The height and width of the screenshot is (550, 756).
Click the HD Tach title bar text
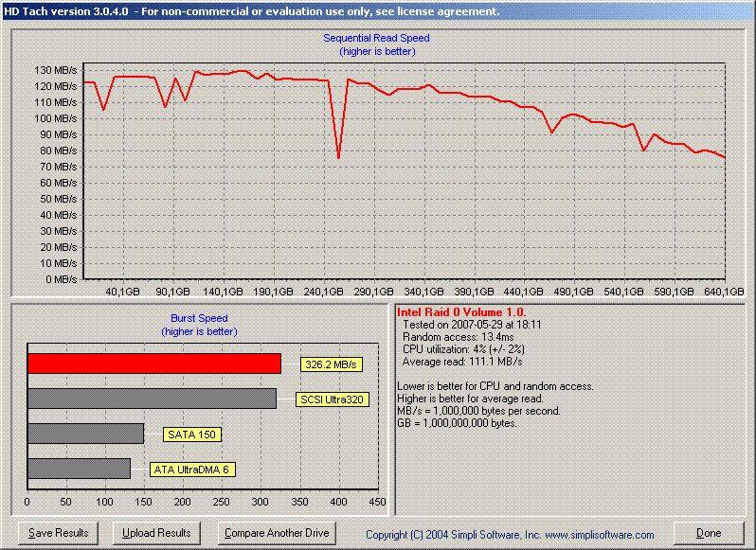pyautogui.click(x=251, y=11)
